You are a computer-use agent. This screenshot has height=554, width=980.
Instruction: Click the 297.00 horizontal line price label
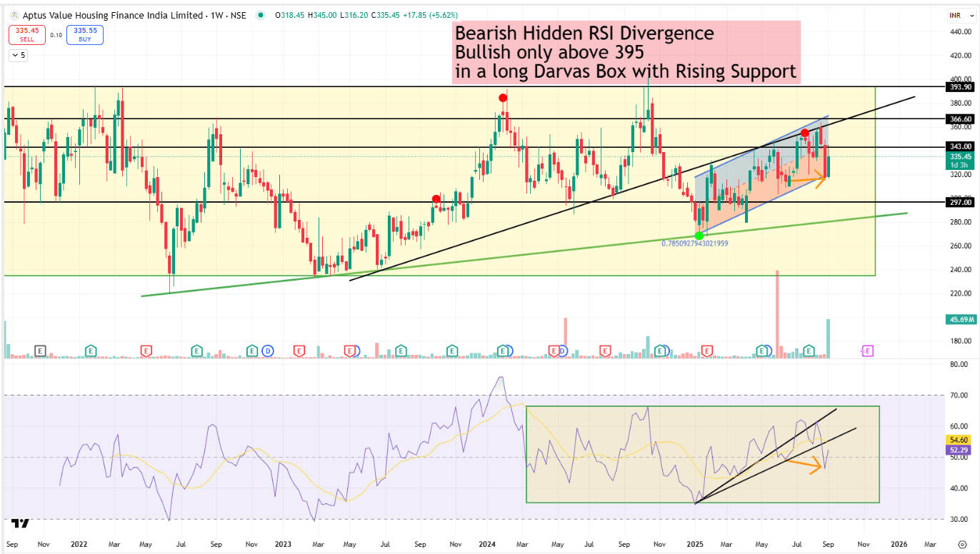click(961, 202)
